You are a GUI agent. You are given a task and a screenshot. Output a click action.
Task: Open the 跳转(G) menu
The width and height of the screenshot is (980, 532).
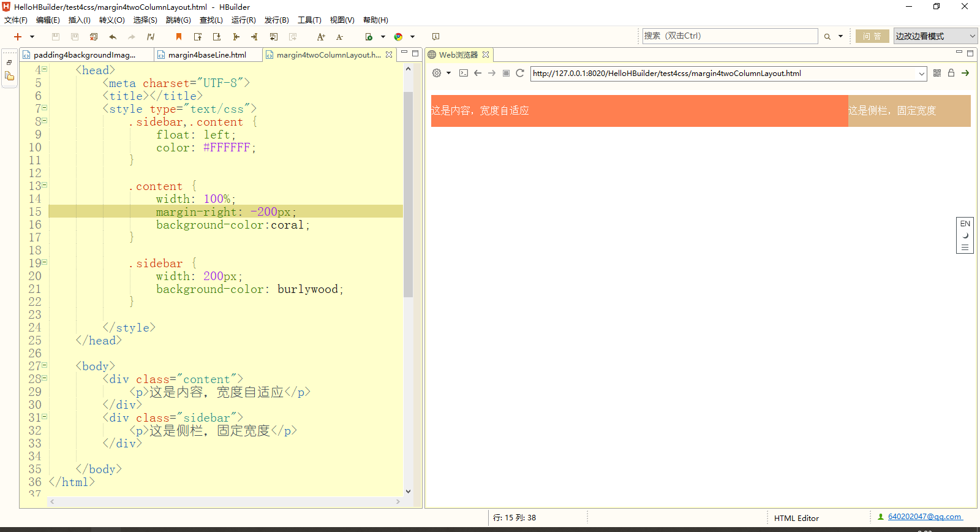point(178,20)
